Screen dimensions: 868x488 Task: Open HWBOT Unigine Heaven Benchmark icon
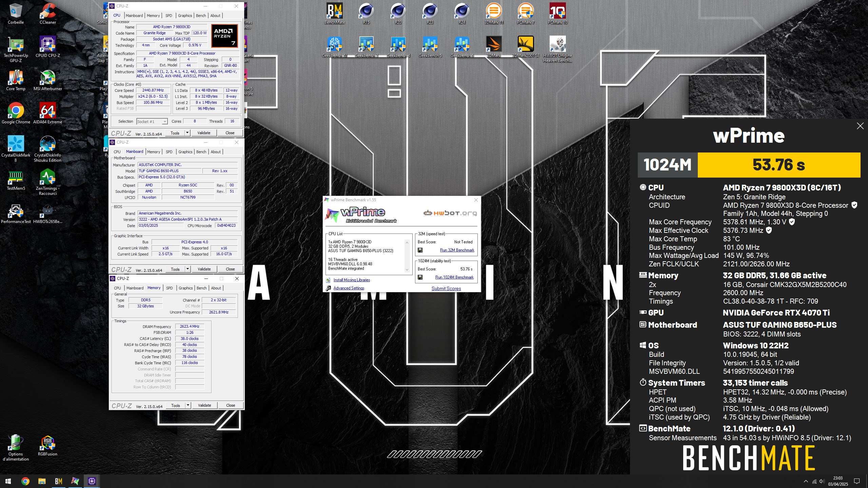click(557, 49)
